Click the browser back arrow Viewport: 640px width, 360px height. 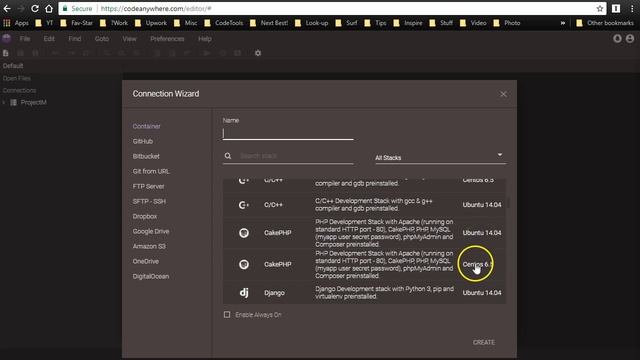click(x=7, y=8)
